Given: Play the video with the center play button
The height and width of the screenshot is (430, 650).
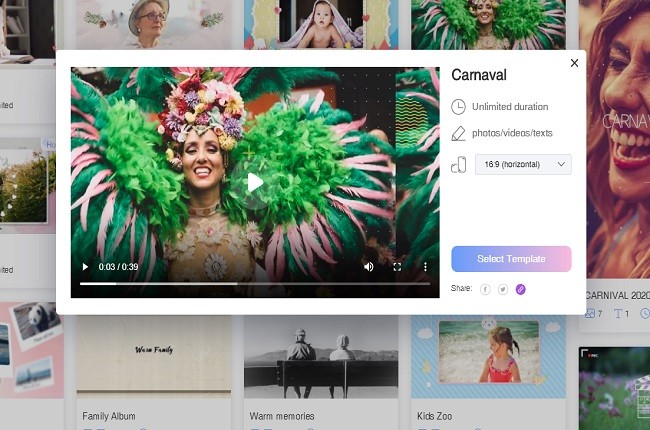Looking at the screenshot, I should point(254,183).
